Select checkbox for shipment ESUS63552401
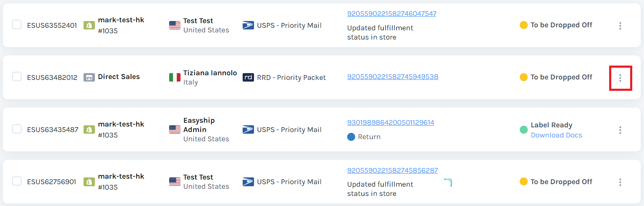 17,24
